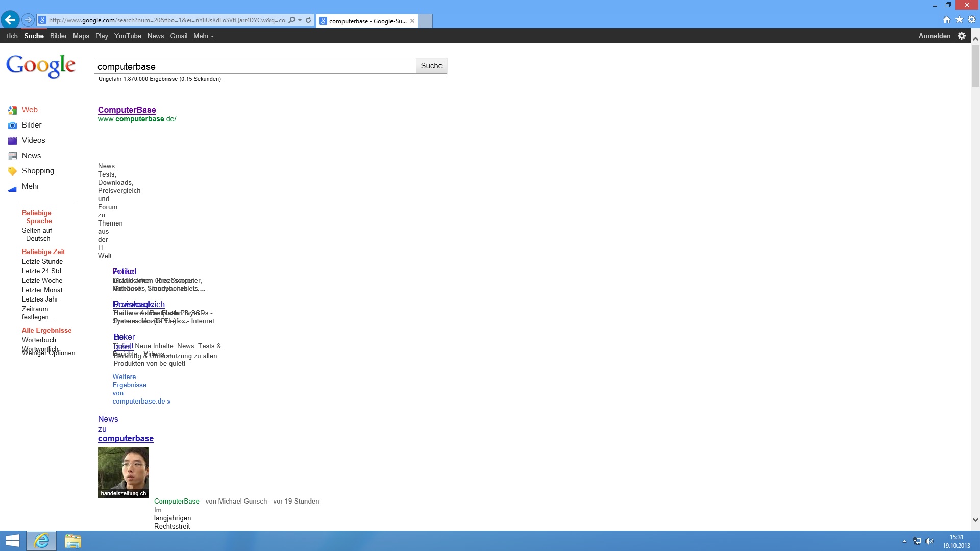Image resolution: width=980 pixels, height=551 pixels.
Task: Show hidden tray icons arrow
Action: click(x=904, y=541)
